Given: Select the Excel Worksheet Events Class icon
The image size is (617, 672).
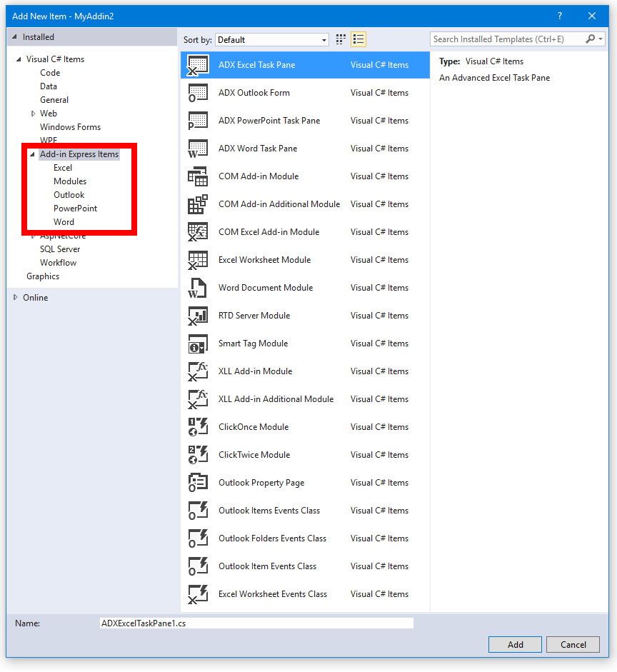Looking at the screenshot, I should click(198, 594).
